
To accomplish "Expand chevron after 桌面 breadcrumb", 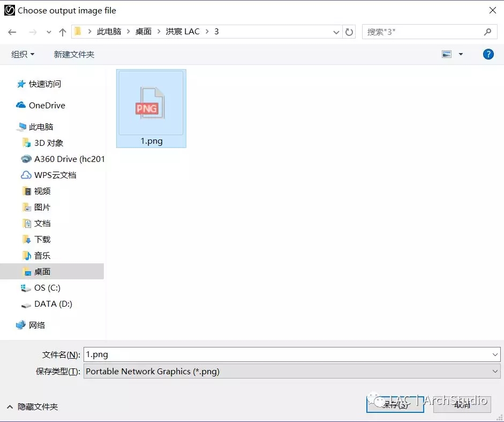I will click(x=159, y=32).
